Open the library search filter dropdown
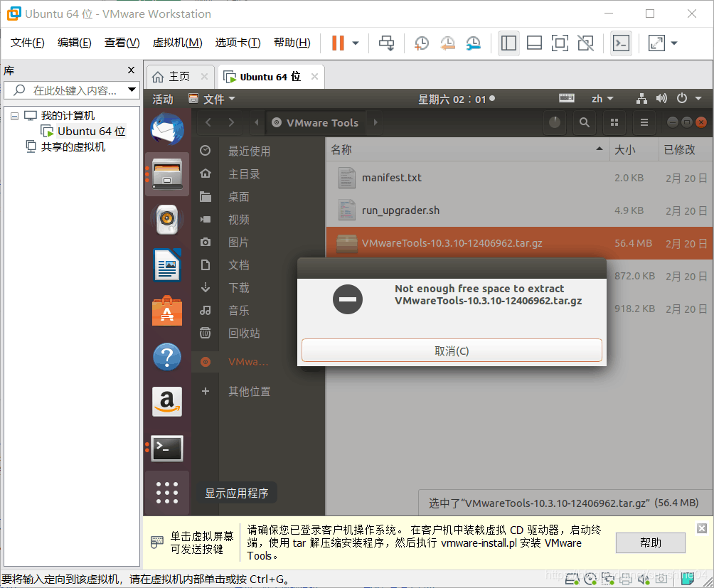Screen dimensions: 714x588 pyautogui.click(x=132, y=90)
